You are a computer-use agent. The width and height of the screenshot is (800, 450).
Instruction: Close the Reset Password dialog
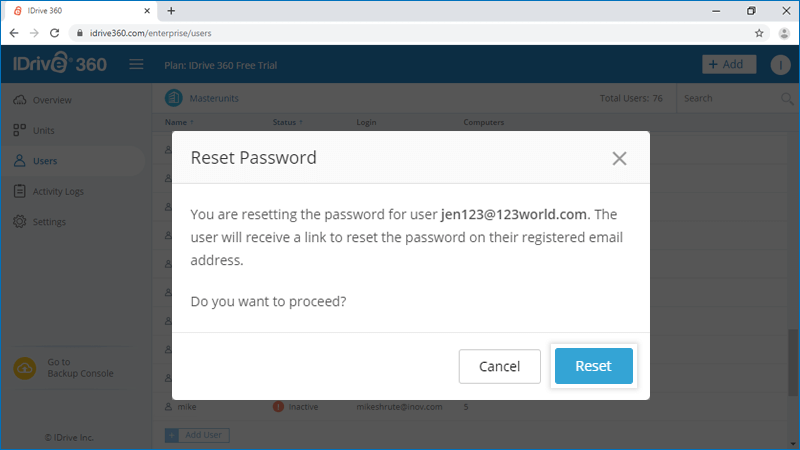pos(619,158)
